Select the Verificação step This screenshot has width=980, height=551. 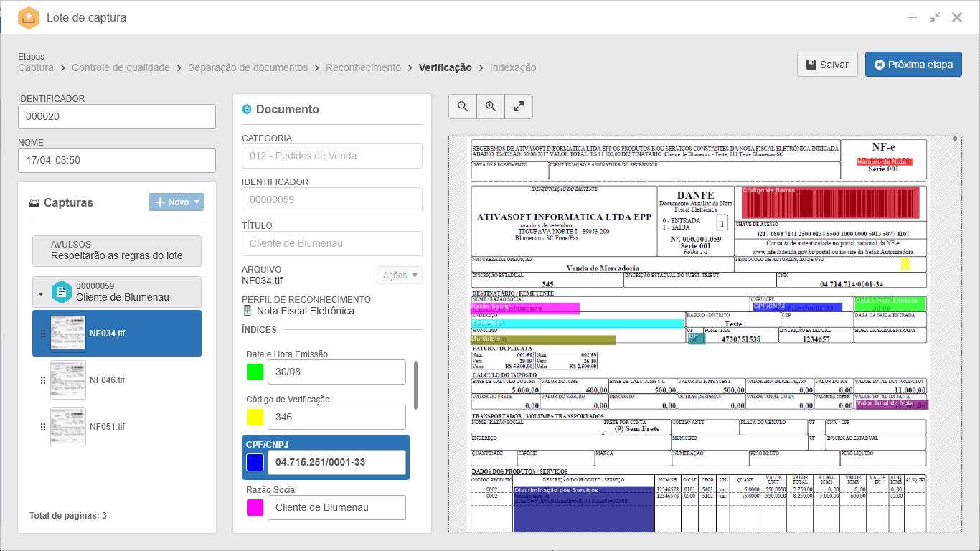click(x=446, y=67)
